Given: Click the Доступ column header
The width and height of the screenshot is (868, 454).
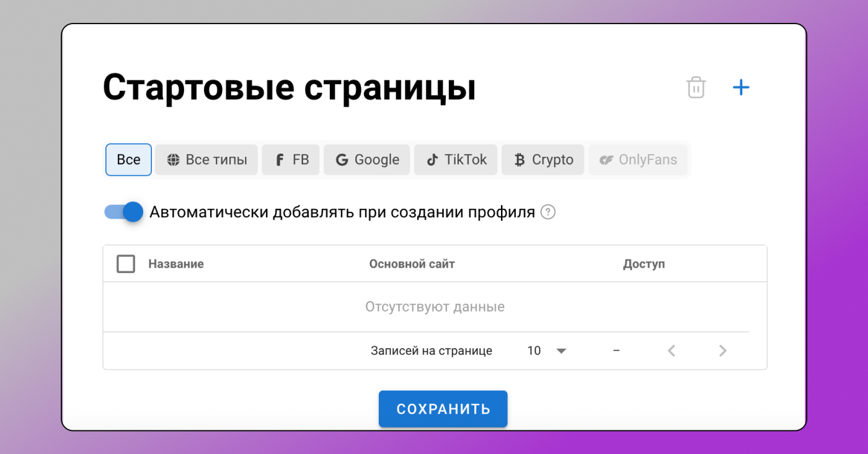Looking at the screenshot, I should tap(645, 263).
